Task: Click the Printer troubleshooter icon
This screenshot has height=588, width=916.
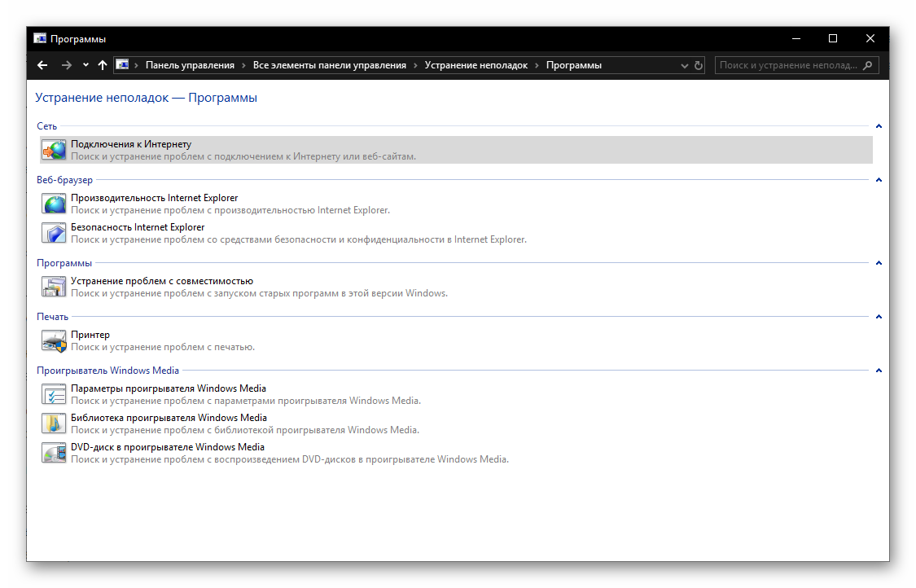Action: (54, 340)
